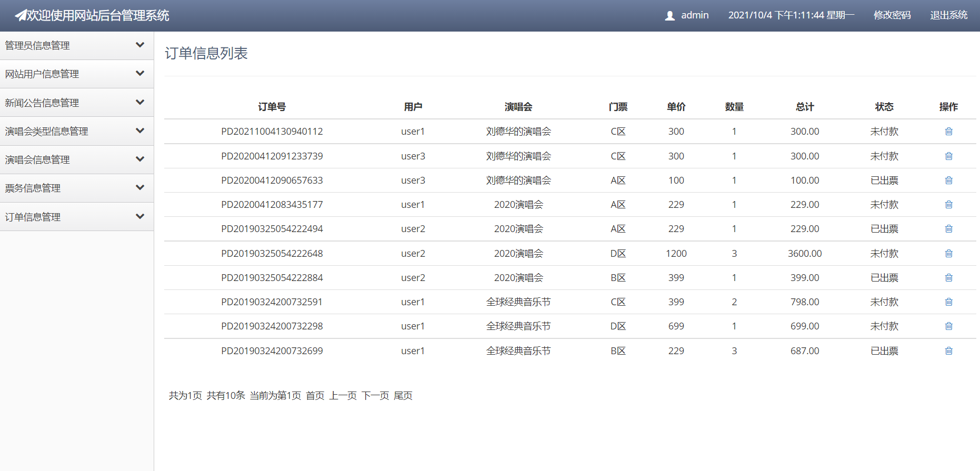Remove order PD20190324200732699 with trash icon
This screenshot has height=471, width=980.
pos(948,350)
